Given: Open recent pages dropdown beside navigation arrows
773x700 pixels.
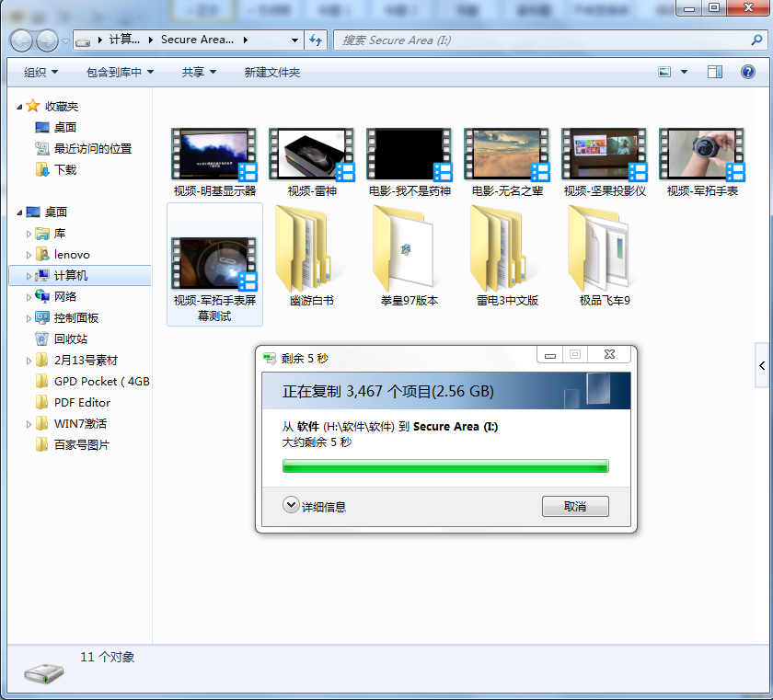Looking at the screenshot, I should pos(65,40).
